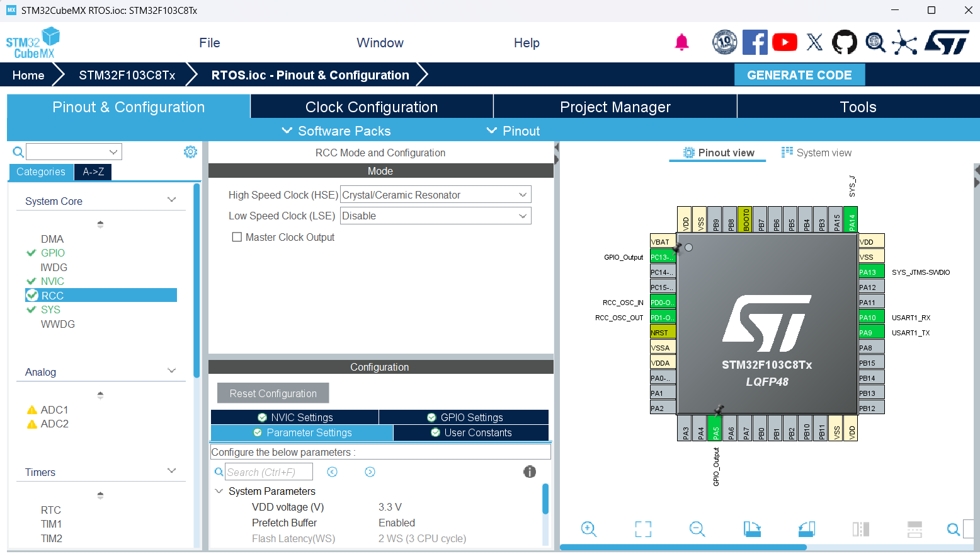
Task: Collapse the System Core category
Action: [171, 200]
